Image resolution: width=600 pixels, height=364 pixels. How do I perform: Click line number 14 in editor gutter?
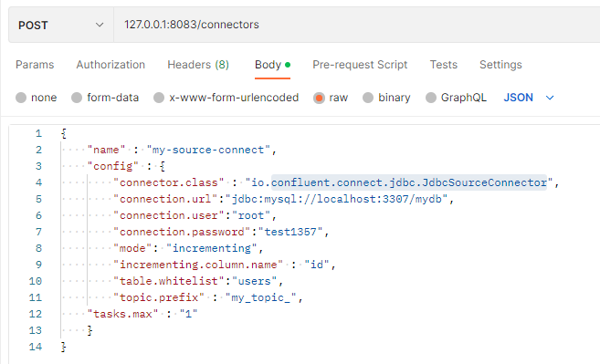tap(36, 347)
